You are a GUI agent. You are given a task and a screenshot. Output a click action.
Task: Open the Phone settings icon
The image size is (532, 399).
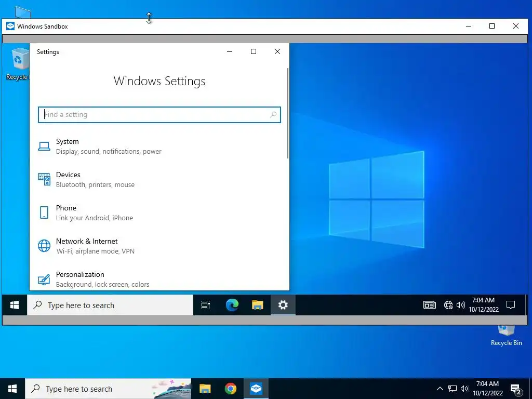click(x=44, y=212)
